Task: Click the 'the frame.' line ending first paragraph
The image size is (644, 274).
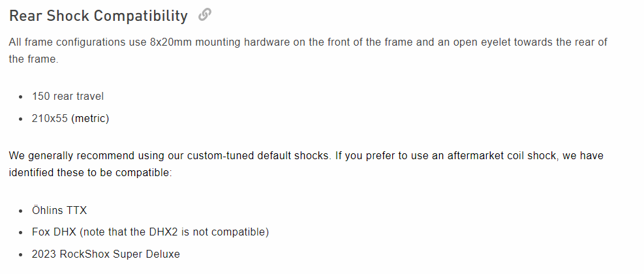Action: [x=34, y=59]
